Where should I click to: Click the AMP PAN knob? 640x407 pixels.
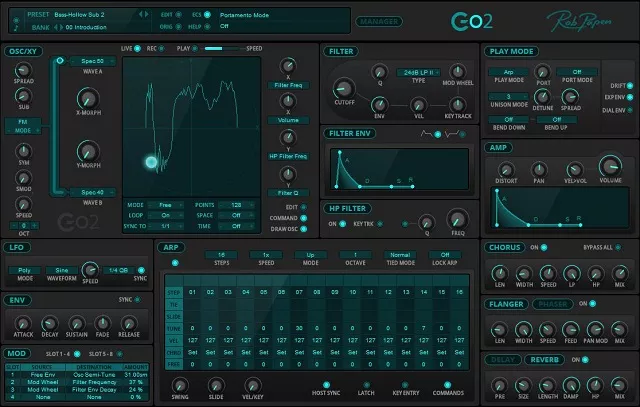click(x=539, y=169)
